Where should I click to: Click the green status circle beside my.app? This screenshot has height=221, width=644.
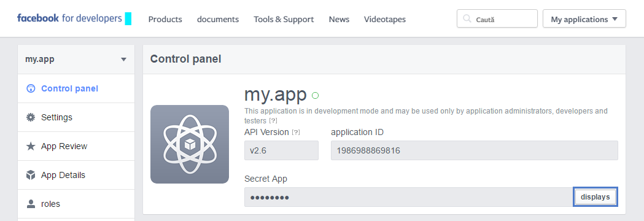(x=315, y=96)
